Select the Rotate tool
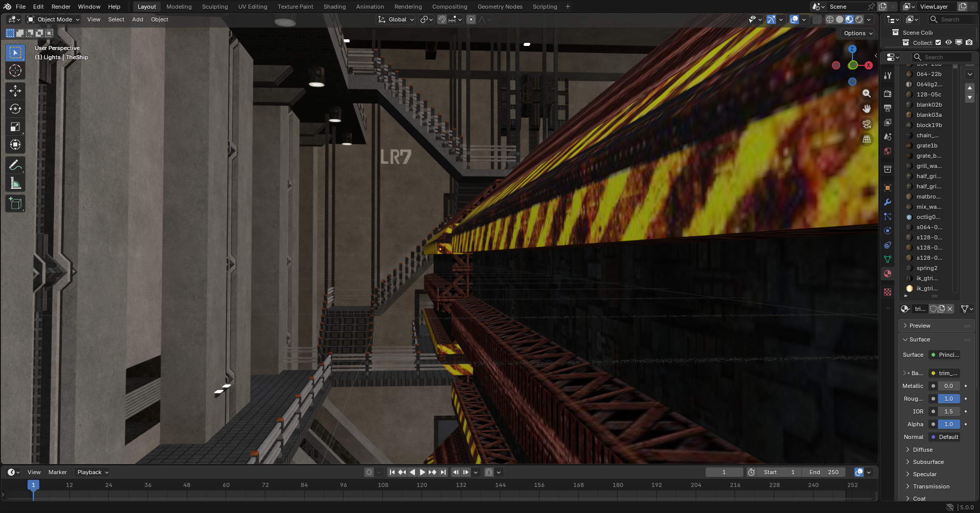 coord(15,109)
